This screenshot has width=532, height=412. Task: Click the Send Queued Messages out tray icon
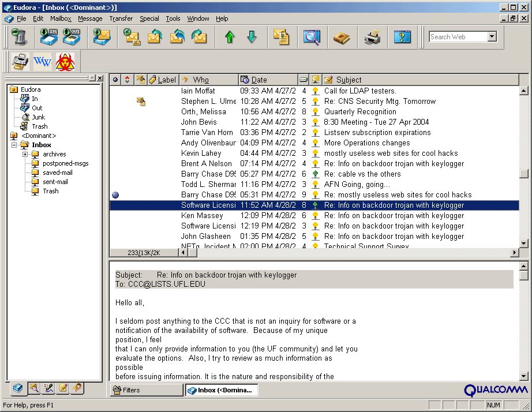[x=72, y=37]
